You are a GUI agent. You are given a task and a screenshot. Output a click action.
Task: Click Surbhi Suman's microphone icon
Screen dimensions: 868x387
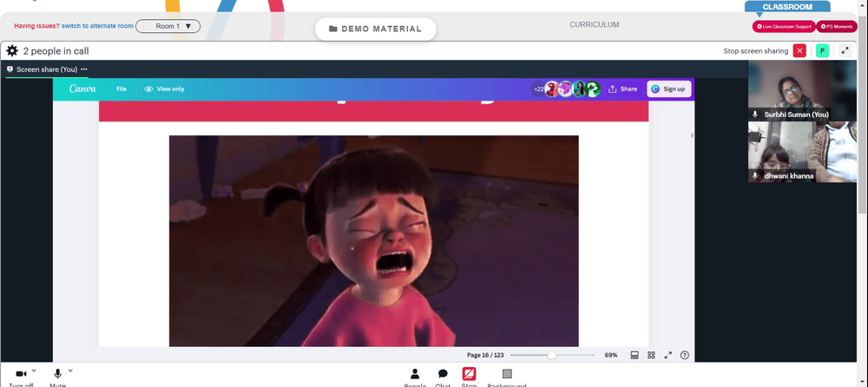pos(754,114)
